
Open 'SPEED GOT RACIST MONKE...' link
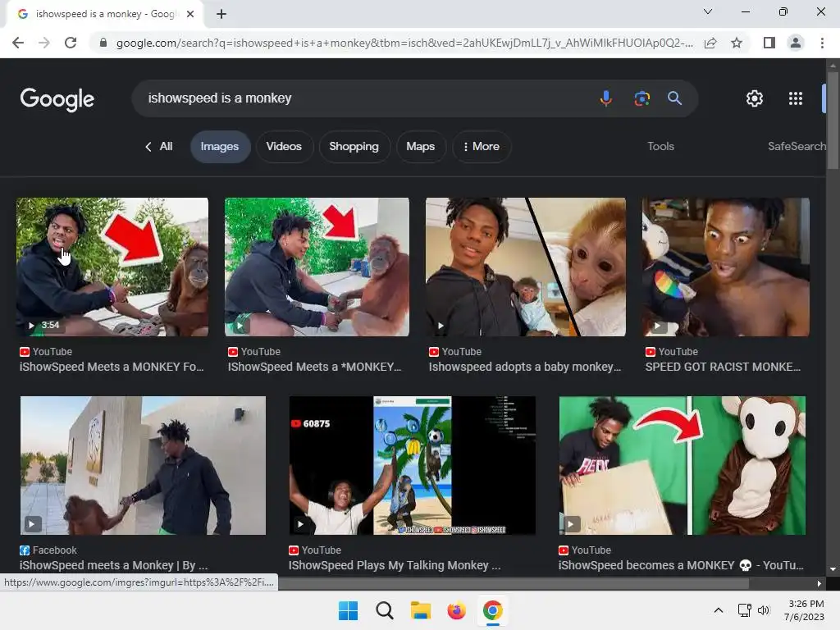723,367
